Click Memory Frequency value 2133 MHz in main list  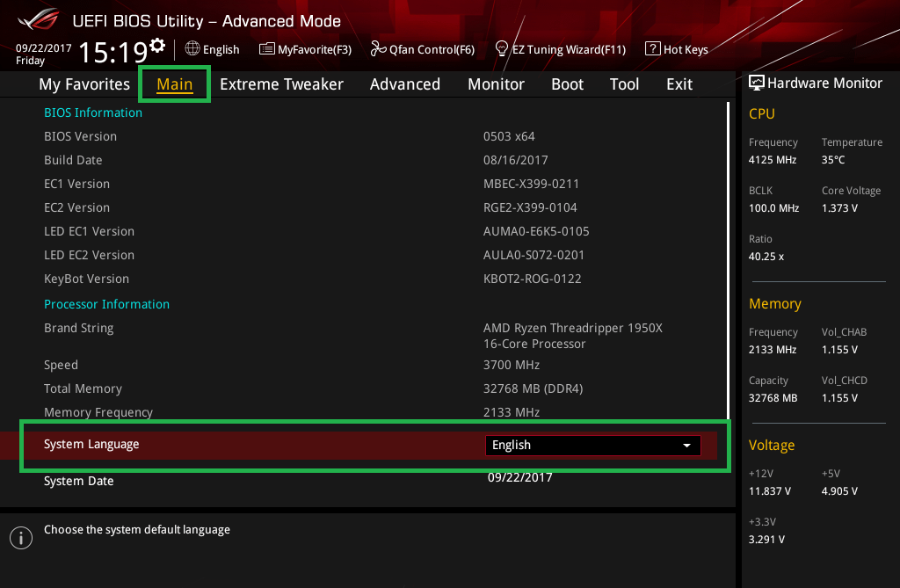[x=512, y=412]
